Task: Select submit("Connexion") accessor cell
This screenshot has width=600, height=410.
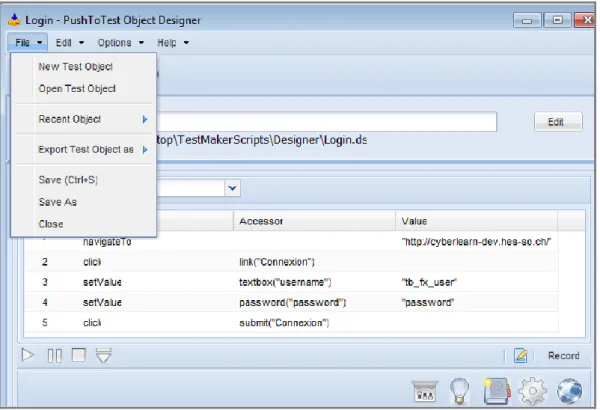Action: (x=284, y=323)
